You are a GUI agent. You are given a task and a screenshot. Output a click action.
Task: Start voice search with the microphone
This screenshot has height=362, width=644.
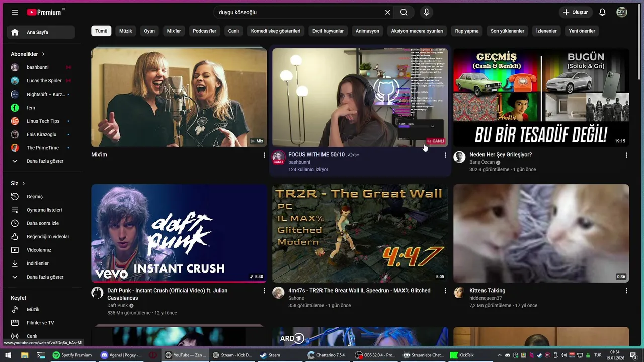(x=427, y=12)
